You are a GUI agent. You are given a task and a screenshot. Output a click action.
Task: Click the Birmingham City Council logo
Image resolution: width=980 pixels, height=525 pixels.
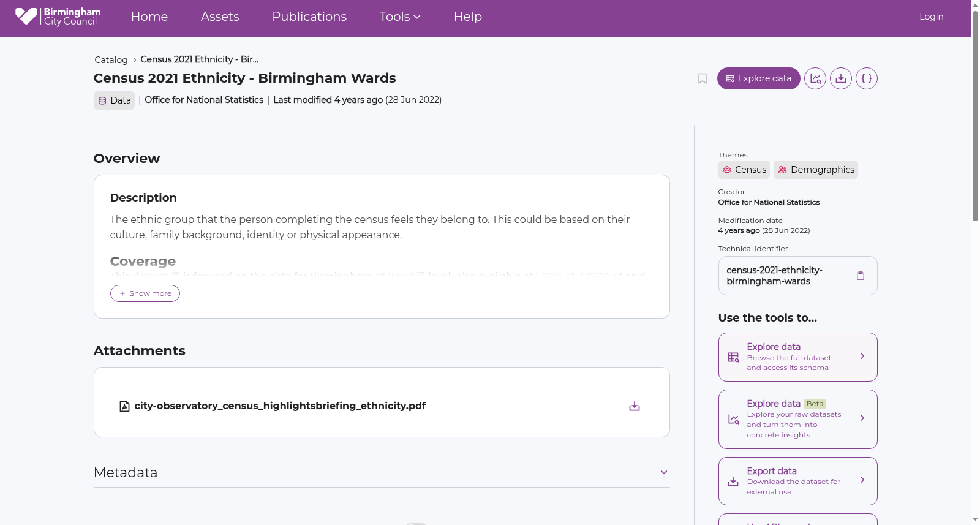(x=58, y=17)
